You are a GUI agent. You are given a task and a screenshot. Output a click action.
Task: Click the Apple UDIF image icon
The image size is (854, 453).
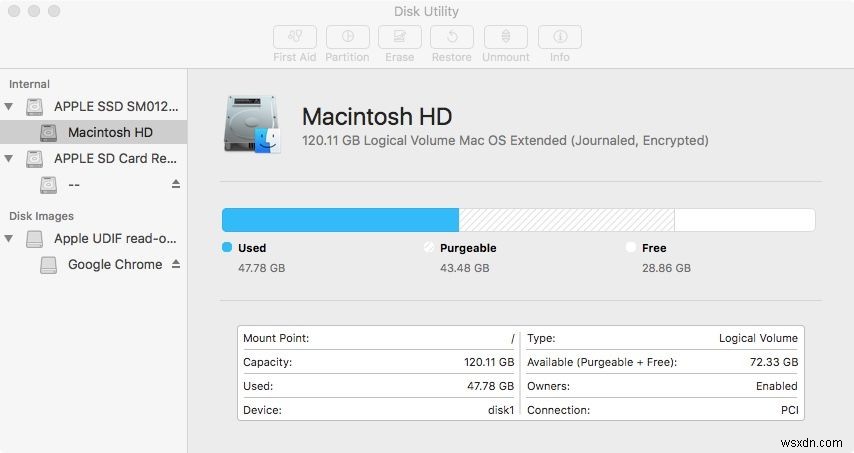tap(34, 238)
